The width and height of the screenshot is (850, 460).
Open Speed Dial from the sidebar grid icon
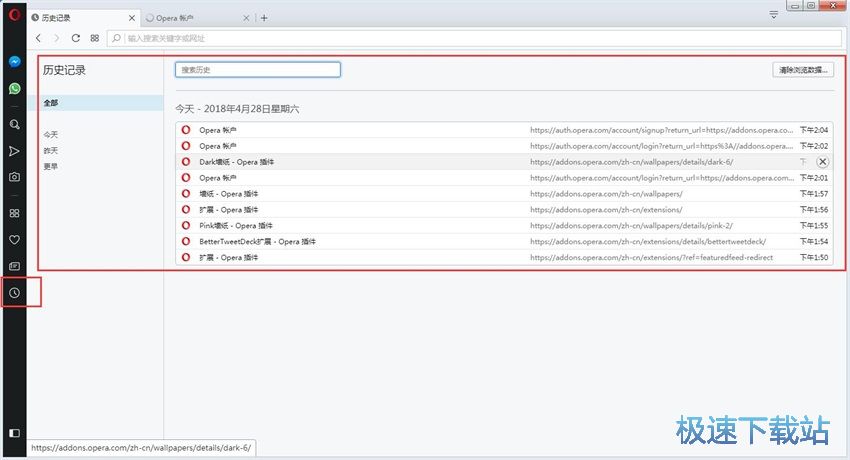click(15, 213)
